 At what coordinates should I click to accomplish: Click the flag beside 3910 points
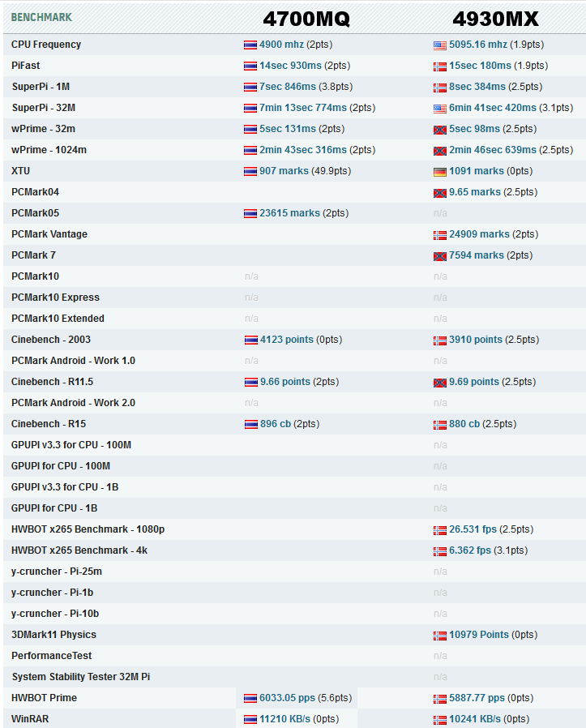440,340
